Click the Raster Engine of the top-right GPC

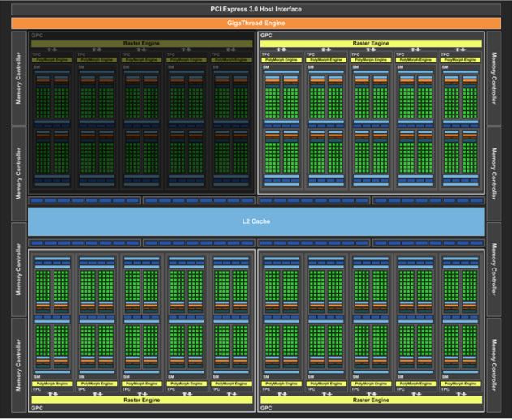click(x=371, y=43)
